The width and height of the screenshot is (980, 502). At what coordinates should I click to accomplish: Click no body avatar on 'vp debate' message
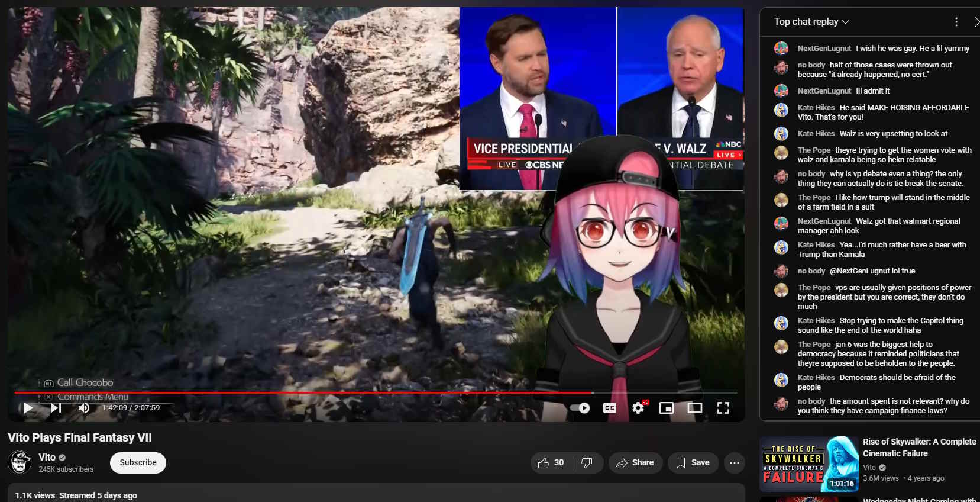pyautogui.click(x=781, y=176)
